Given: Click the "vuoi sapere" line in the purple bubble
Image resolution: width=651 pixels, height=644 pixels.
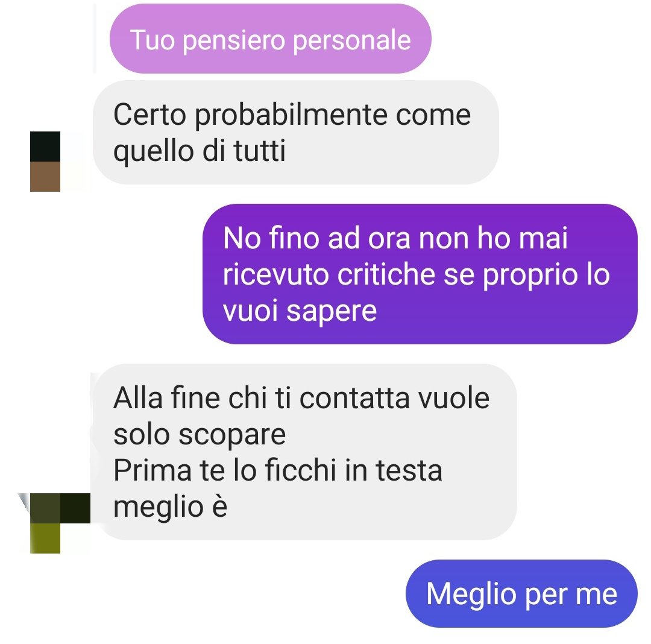Looking at the screenshot, I should pyautogui.click(x=300, y=311).
